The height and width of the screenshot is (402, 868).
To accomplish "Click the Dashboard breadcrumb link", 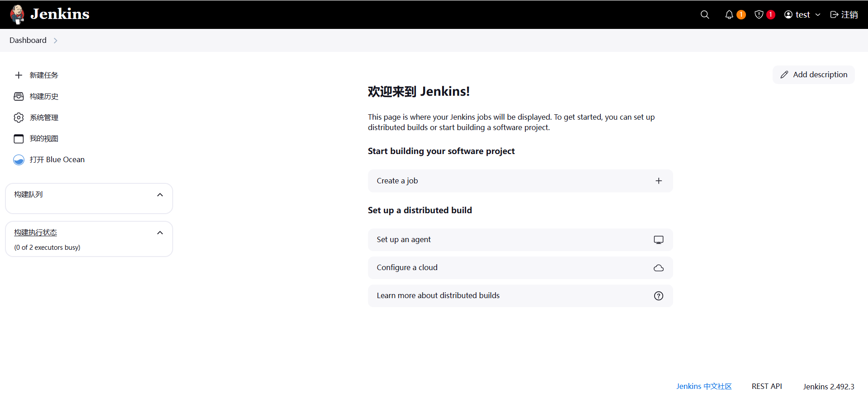I will click(x=28, y=40).
